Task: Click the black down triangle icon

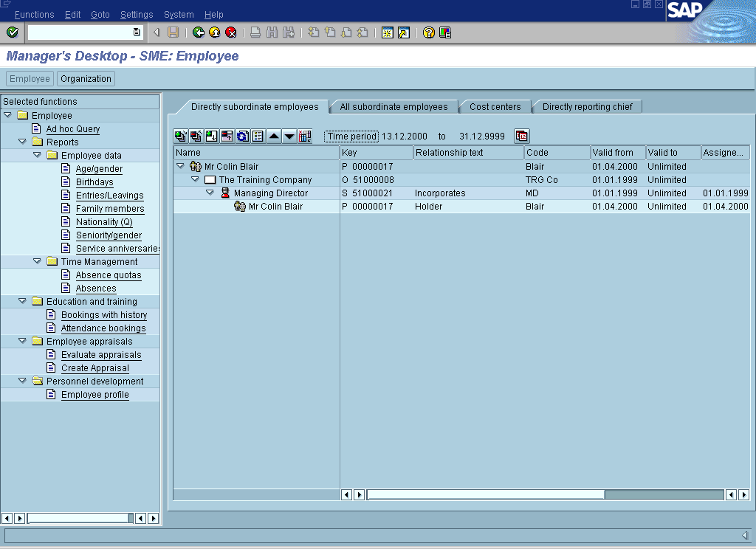Action: (x=289, y=137)
